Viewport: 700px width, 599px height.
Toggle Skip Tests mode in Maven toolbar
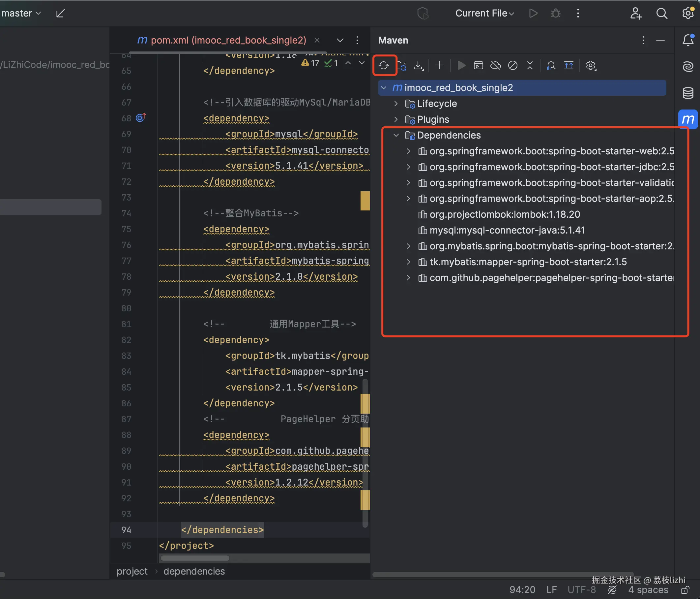point(512,65)
